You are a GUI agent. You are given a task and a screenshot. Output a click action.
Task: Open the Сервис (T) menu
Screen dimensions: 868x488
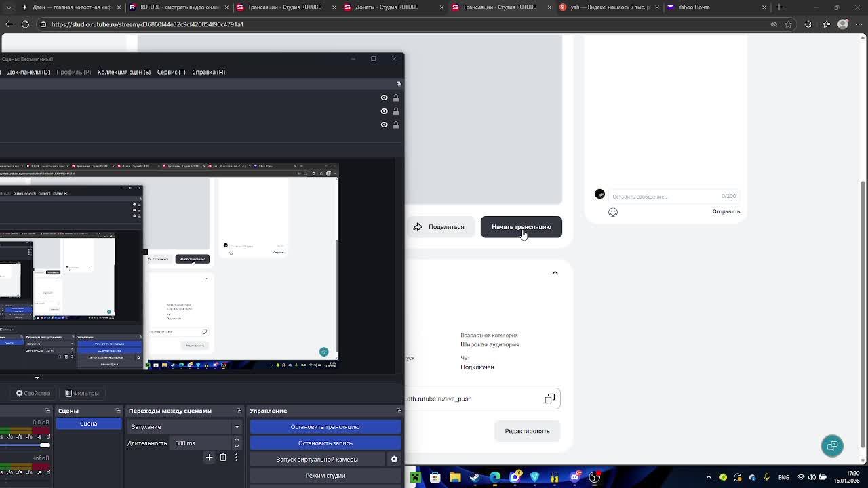pyautogui.click(x=171, y=72)
